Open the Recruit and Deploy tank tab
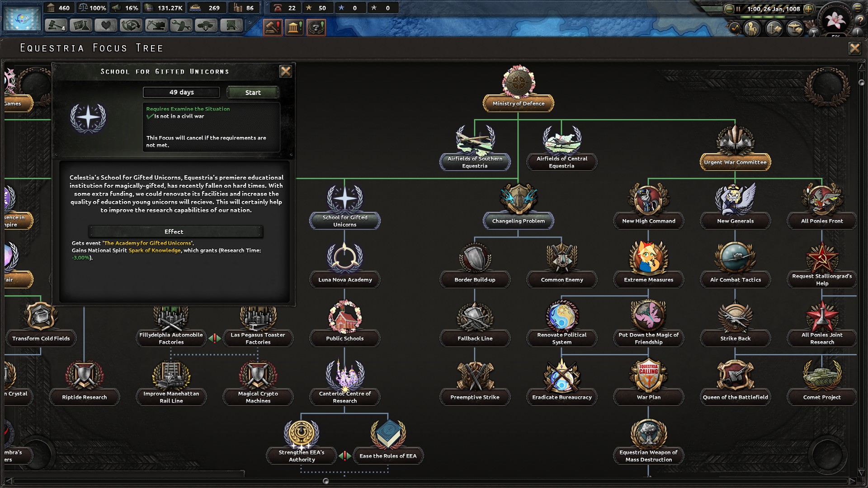This screenshot has height=488, width=868. (x=206, y=25)
